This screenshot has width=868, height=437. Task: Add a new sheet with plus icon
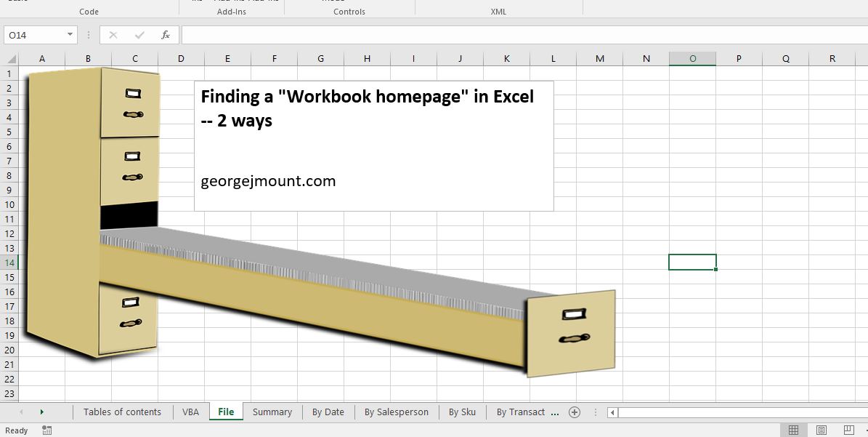click(x=575, y=412)
